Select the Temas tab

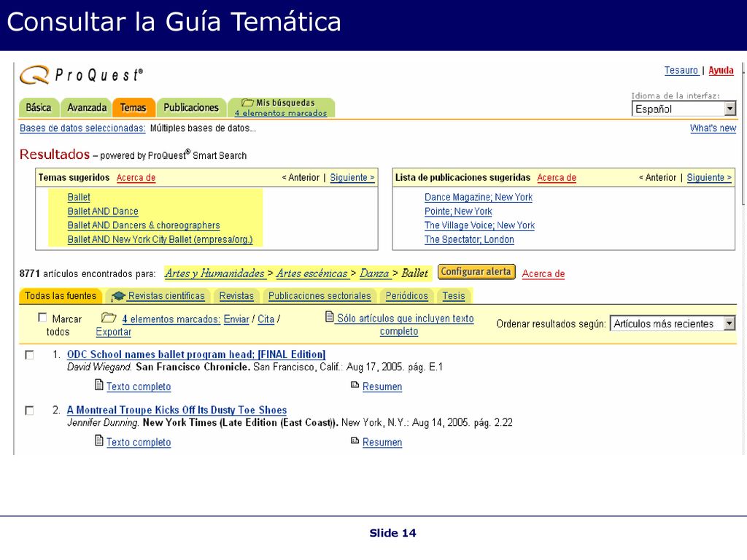(133, 108)
